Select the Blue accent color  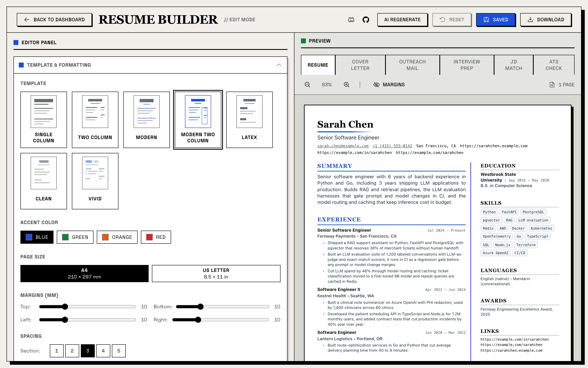pyautogui.click(x=37, y=237)
